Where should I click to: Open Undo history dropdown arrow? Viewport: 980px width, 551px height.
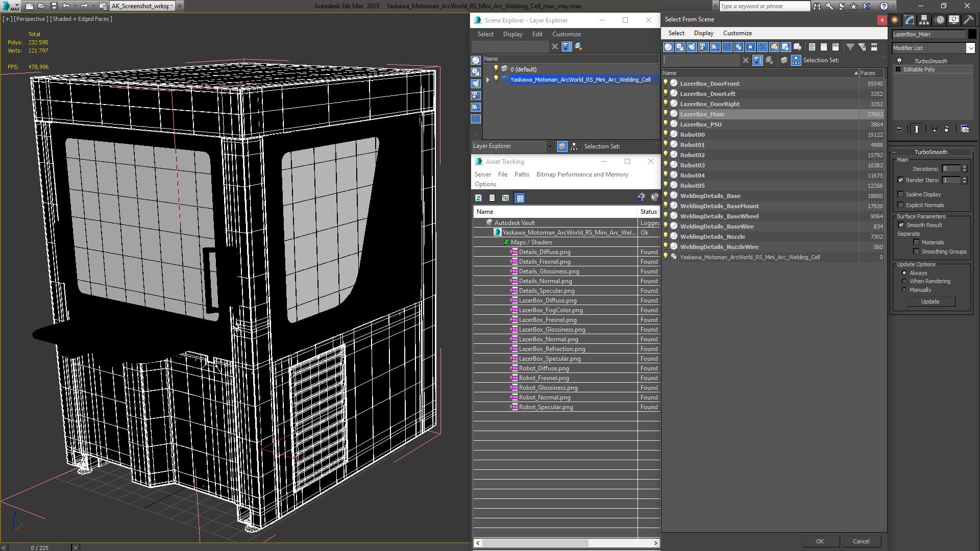click(75, 6)
